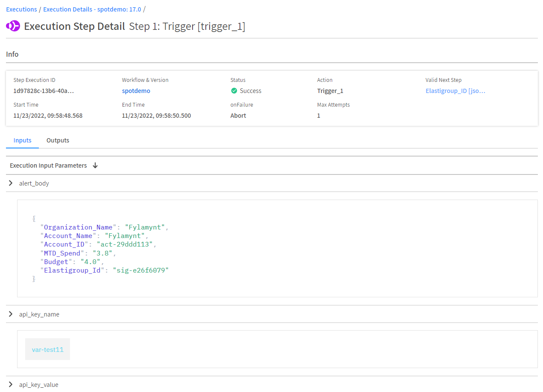Select the Inputs tab
543x392 pixels.
coord(22,140)
